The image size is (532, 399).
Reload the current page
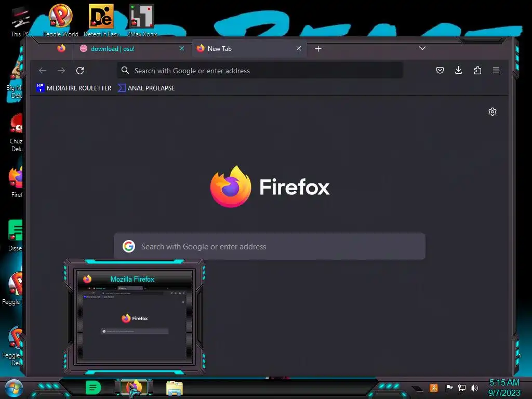(x=80, y=71)
